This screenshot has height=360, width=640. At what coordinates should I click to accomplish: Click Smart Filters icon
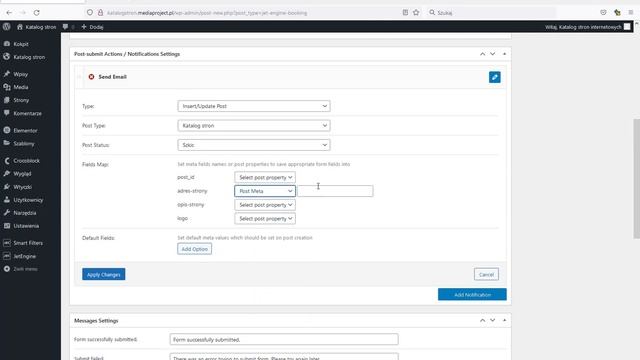click(x=7, y=243)
